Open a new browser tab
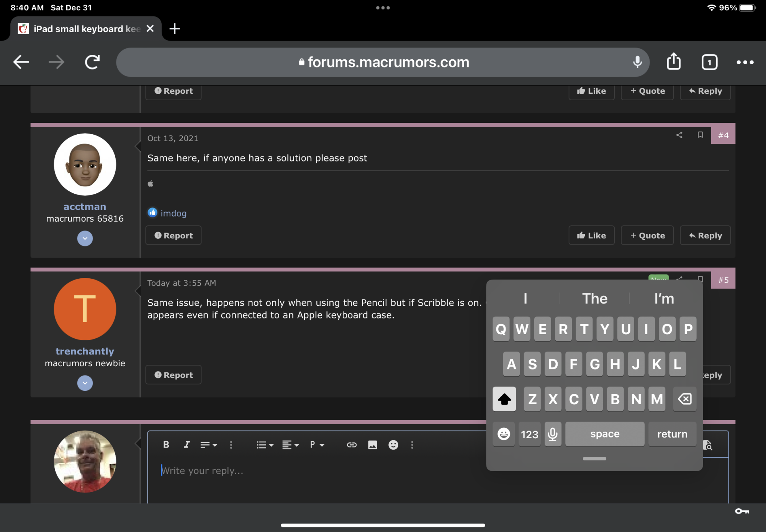Viewport: 766px width, 532px height. [175, 29]
